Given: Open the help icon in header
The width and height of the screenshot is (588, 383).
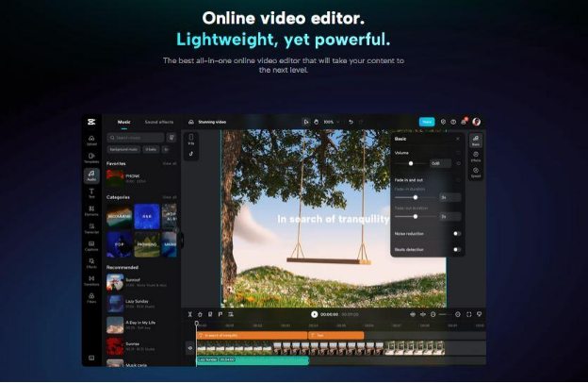Looking at the screenshot, I should [x=453, y=122].
